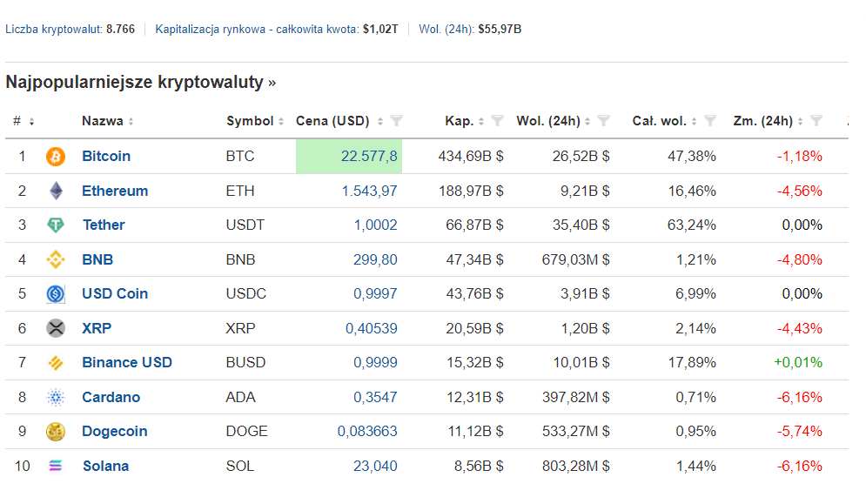Sort by Cał. wol. column arrows
Screen dimensions: 866x504
(694, 122)
